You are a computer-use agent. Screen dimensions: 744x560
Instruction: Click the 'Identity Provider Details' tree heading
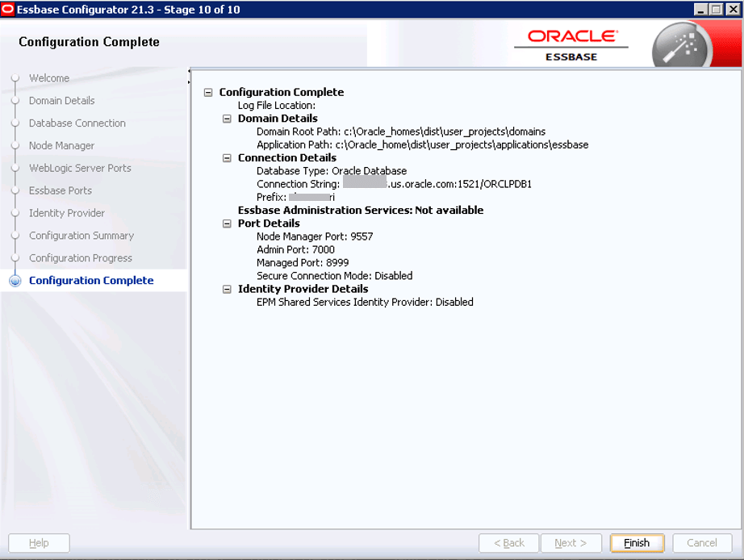pyautogui.click(x=303, y=289)
